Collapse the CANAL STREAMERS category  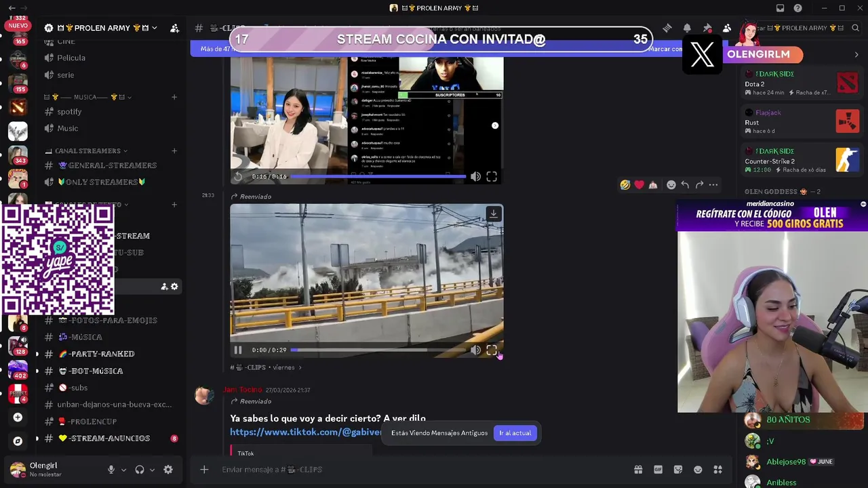(87, 150)
